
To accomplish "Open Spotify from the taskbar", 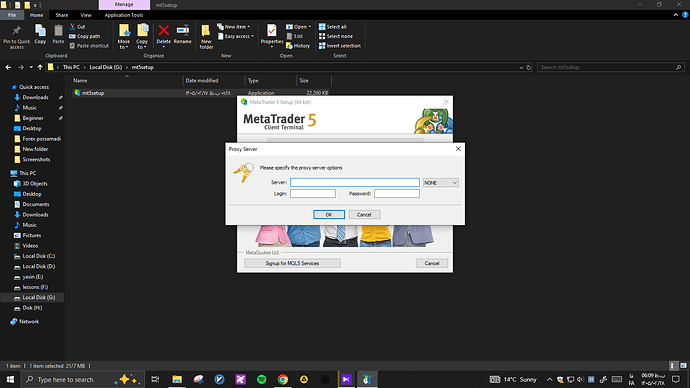I will [261, 379].
